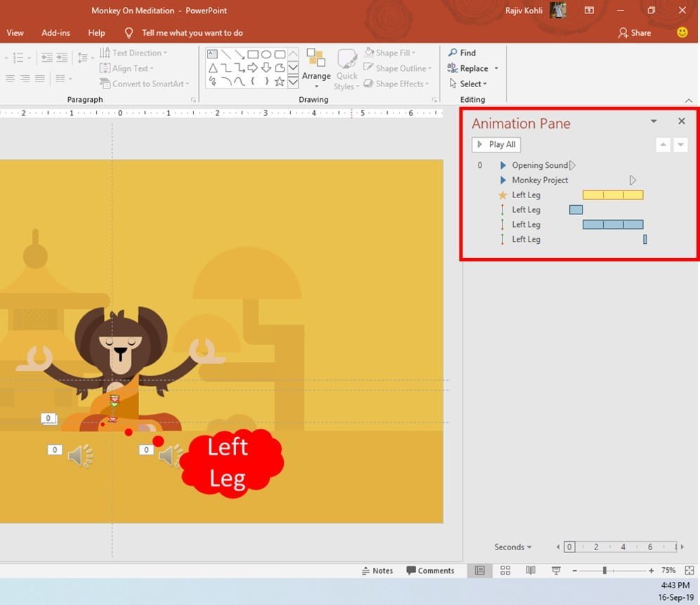Expand Text Direction options
The width and height of the screenshot is (700, 605).
click(134, 53)
